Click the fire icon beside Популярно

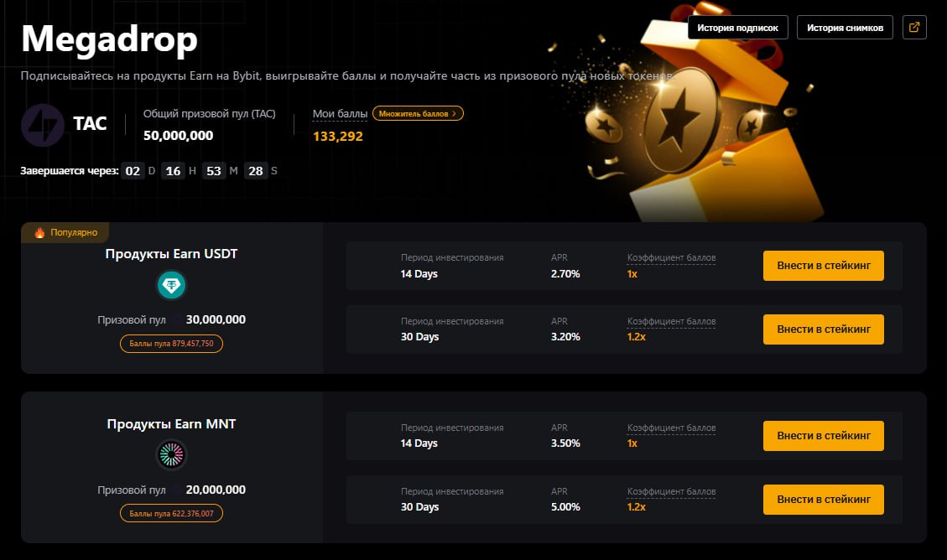point(39,232)
